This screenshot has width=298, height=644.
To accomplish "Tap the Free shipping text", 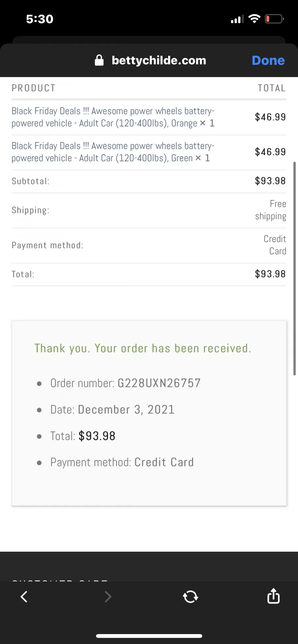I will [271, 210].
